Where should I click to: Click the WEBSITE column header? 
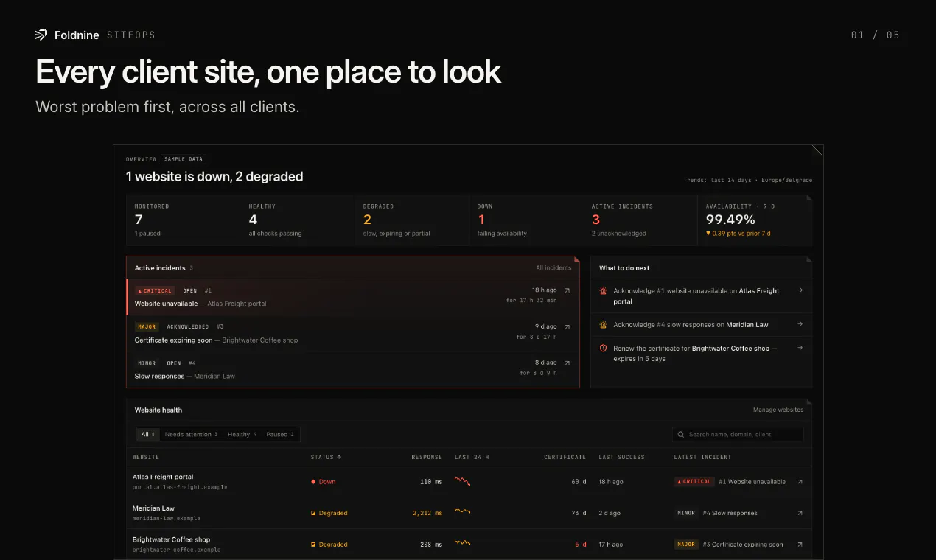146,458
